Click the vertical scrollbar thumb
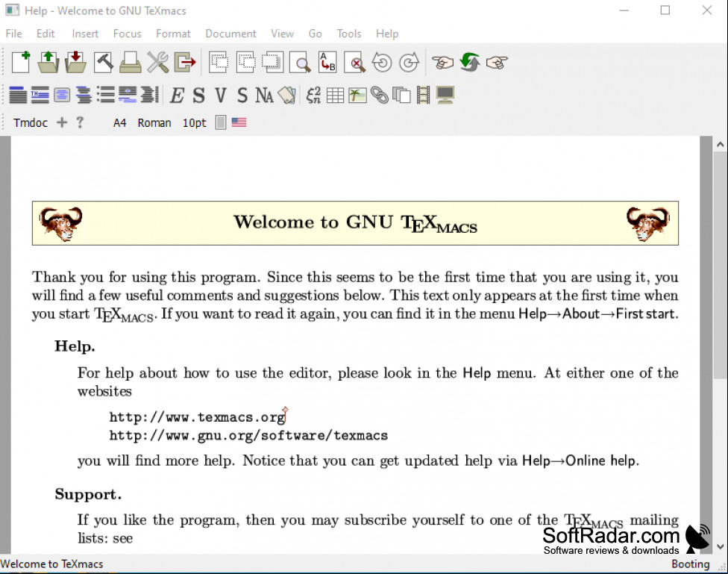Screen dimensions: 728x574 pyautogui.click(x=720, y=265)
